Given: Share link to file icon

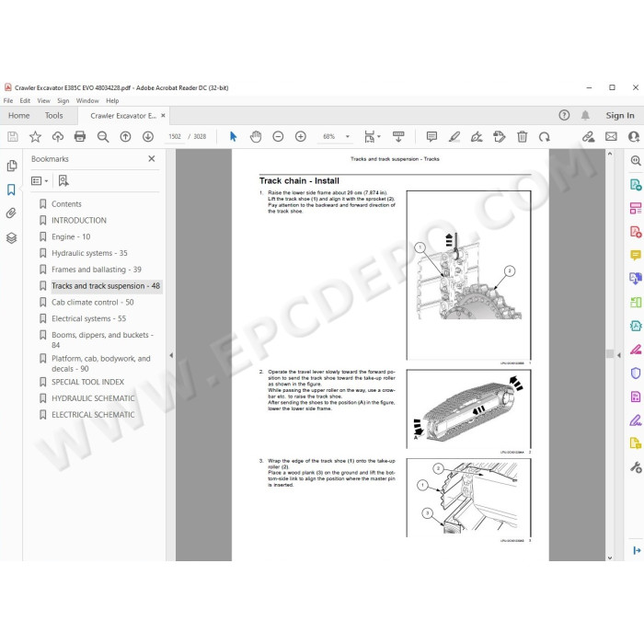Looking at the screenshot, I should (588, 136).
